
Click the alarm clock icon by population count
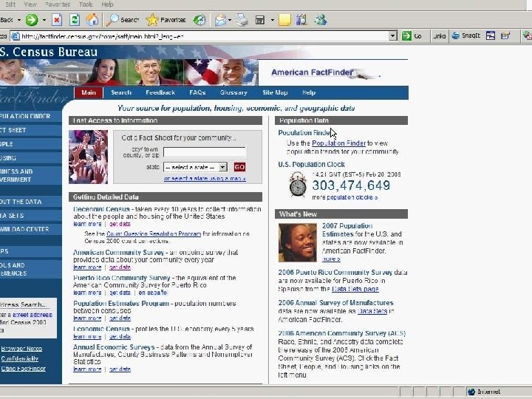[298, 184]
